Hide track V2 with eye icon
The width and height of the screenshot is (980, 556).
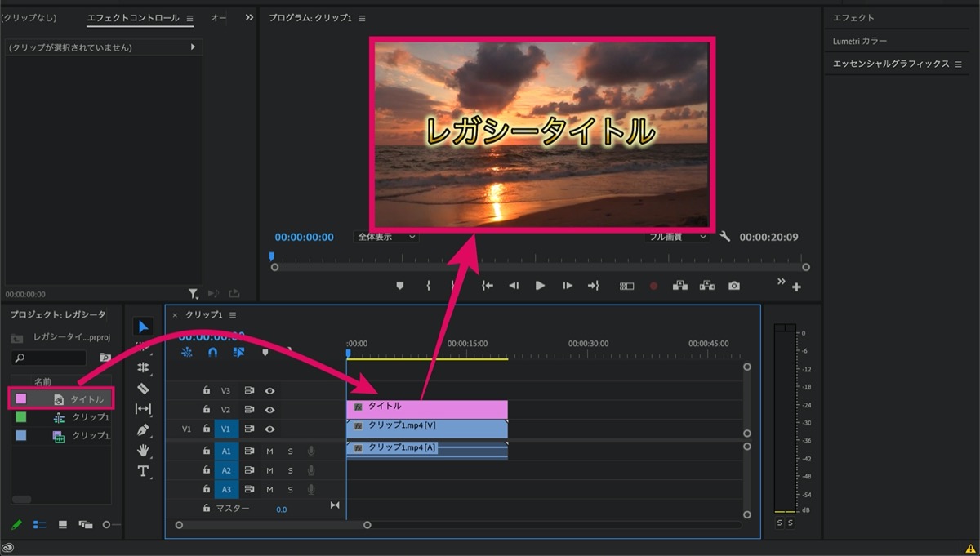[269, 410]
